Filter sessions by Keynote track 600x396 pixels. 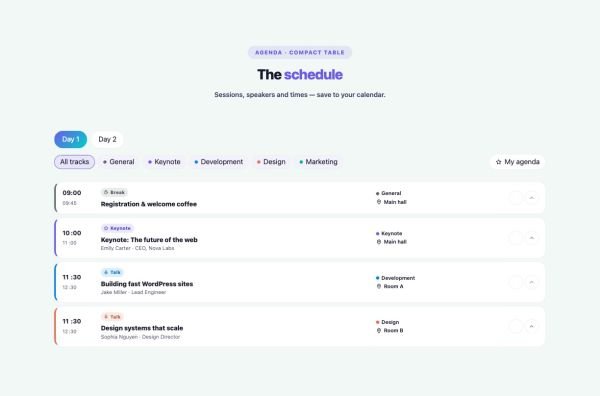164,162
